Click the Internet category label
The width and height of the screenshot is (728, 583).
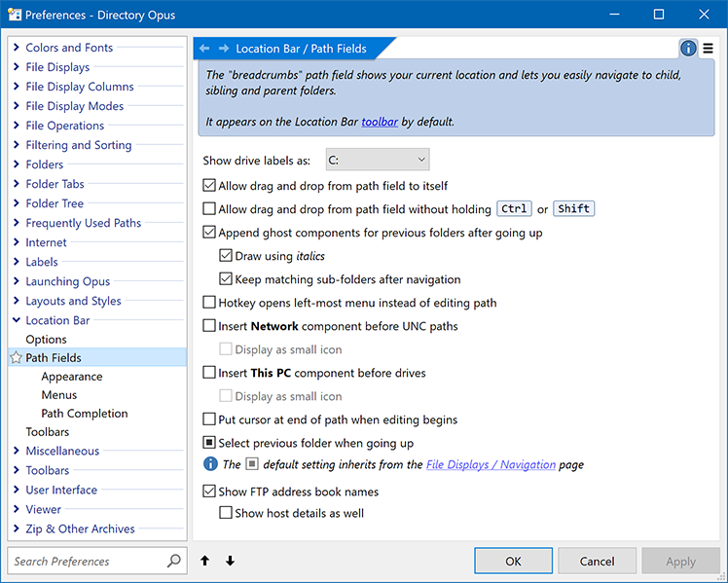(x=46, y=242)
